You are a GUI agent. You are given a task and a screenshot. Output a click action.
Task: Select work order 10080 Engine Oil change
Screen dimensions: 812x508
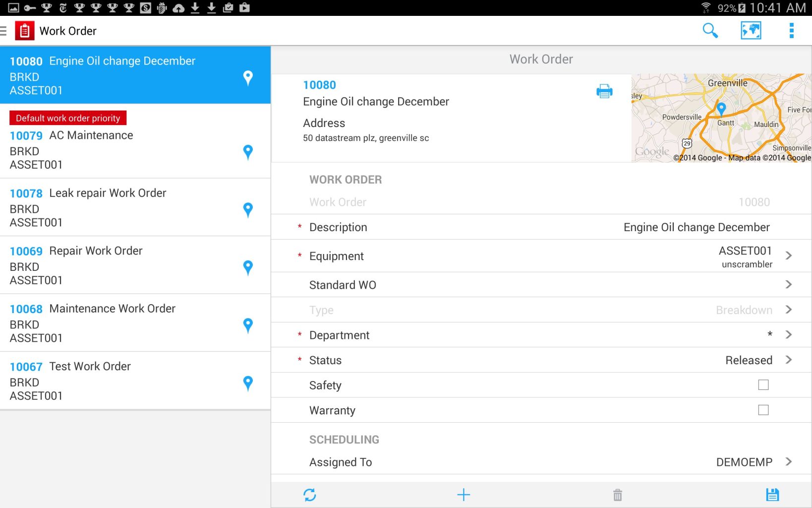[135, 75]
